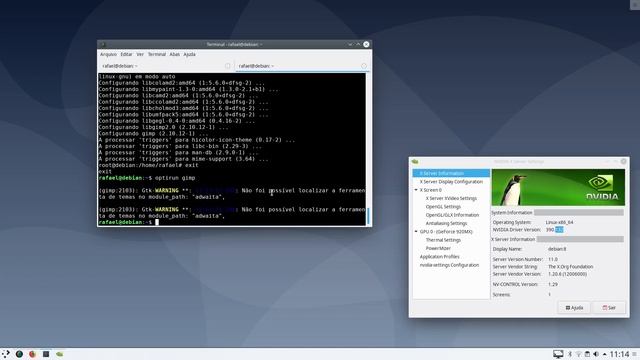
Task: Open Application Profiles page
Action: pos(440,257)
